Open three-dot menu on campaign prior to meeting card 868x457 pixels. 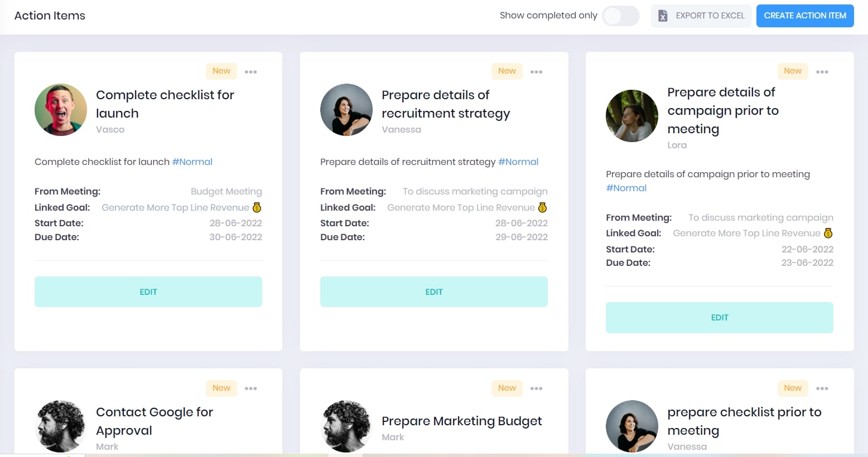822,72
